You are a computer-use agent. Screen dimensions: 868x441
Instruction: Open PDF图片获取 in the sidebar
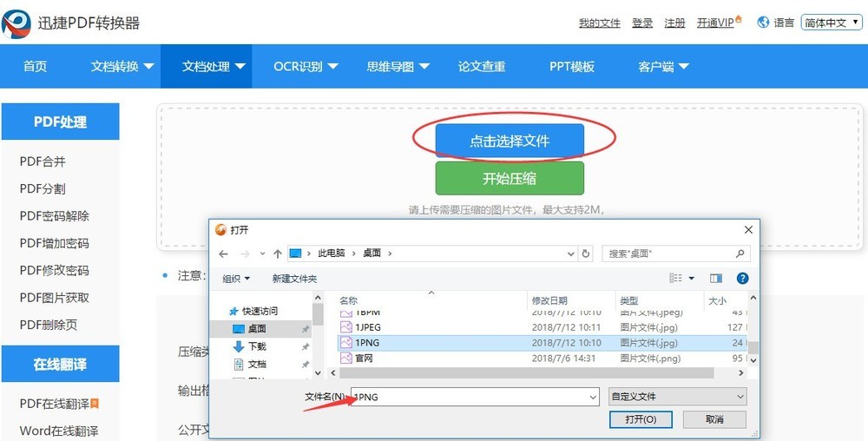tap(54, 298)
